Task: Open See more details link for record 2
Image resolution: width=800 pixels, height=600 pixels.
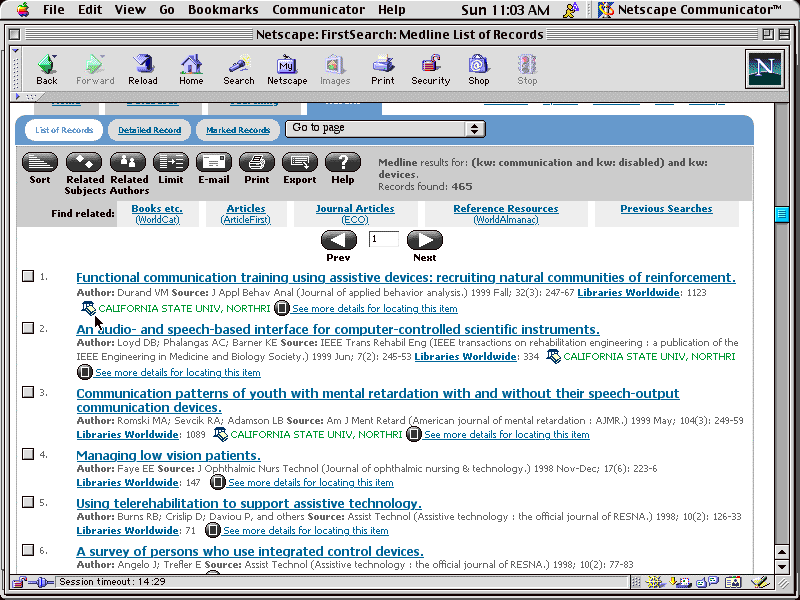Action: (x=178, y=372)
